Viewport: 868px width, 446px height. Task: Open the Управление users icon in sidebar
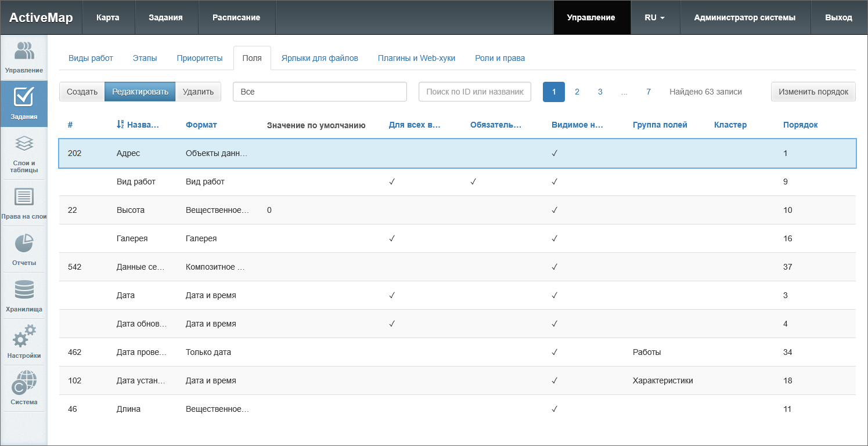[x=24, y=51]
